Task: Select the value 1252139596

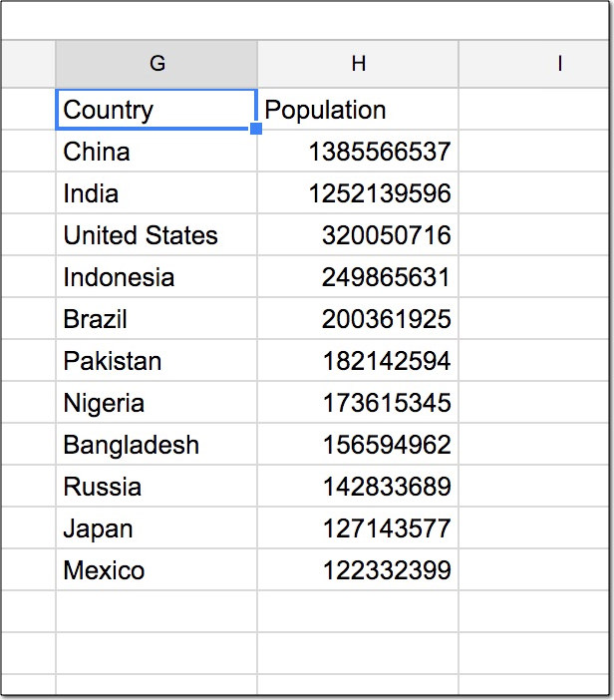Action: pyautogui.click(x=358, y=193)
